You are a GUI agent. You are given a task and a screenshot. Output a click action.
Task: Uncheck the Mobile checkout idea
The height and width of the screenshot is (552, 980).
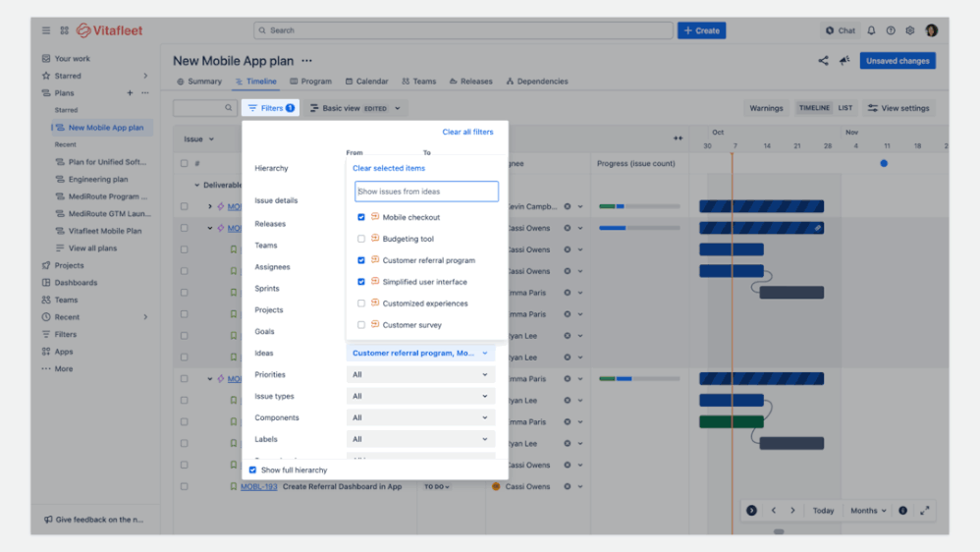pos(361,217)
